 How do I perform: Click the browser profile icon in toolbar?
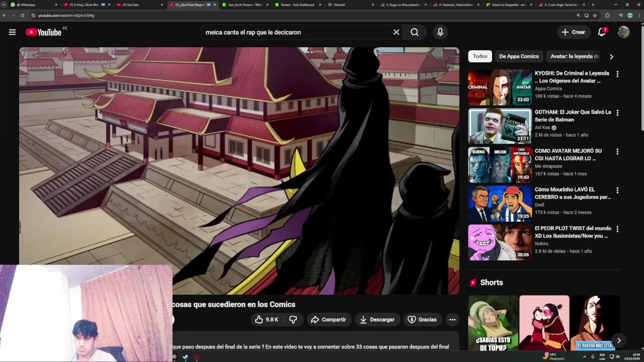[630, 16]
